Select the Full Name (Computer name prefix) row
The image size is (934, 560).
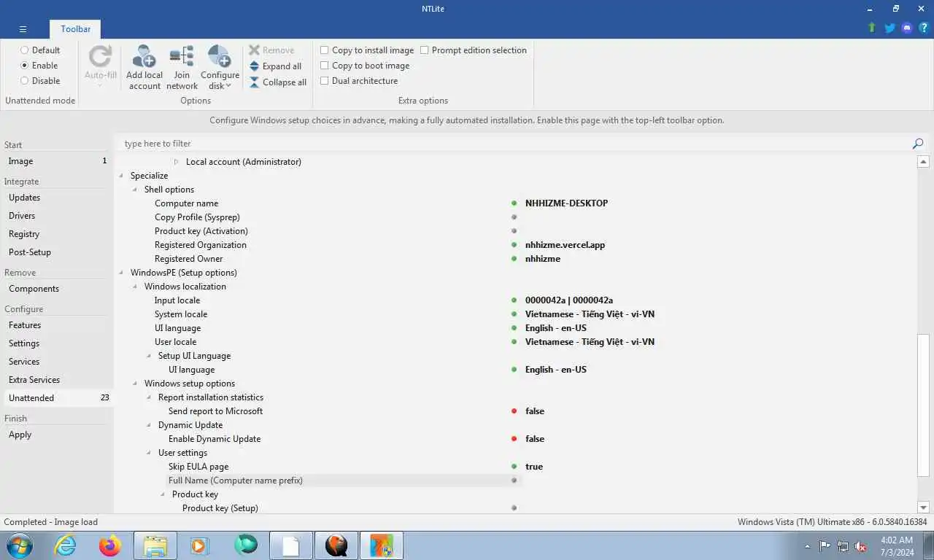pyautogui.click(x=345, y=481)
